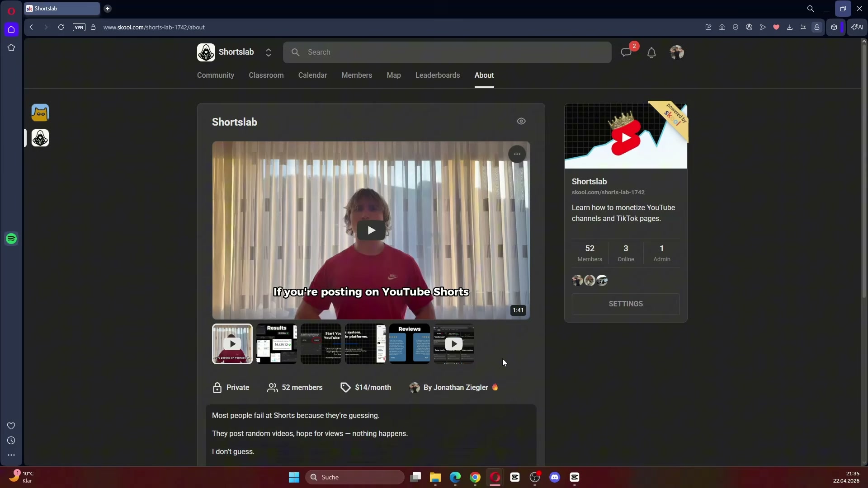
Task: Select the About tab
Action: 484,75
